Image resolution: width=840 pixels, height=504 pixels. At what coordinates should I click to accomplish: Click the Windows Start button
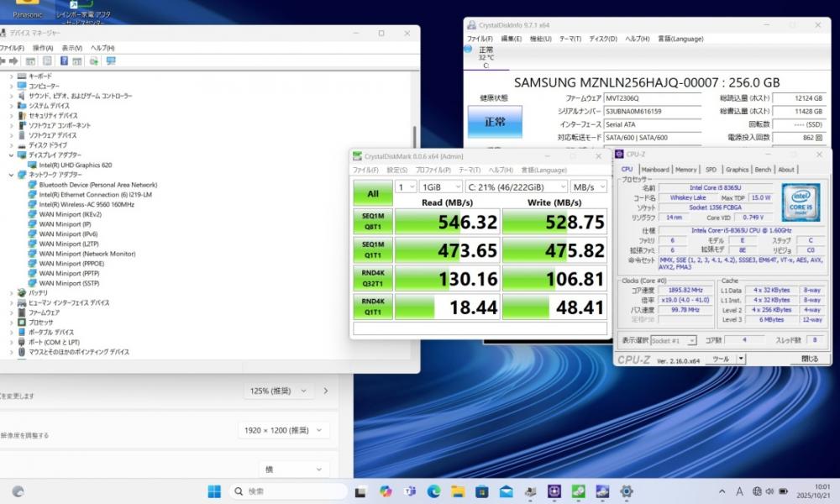(x=214, y=491)
